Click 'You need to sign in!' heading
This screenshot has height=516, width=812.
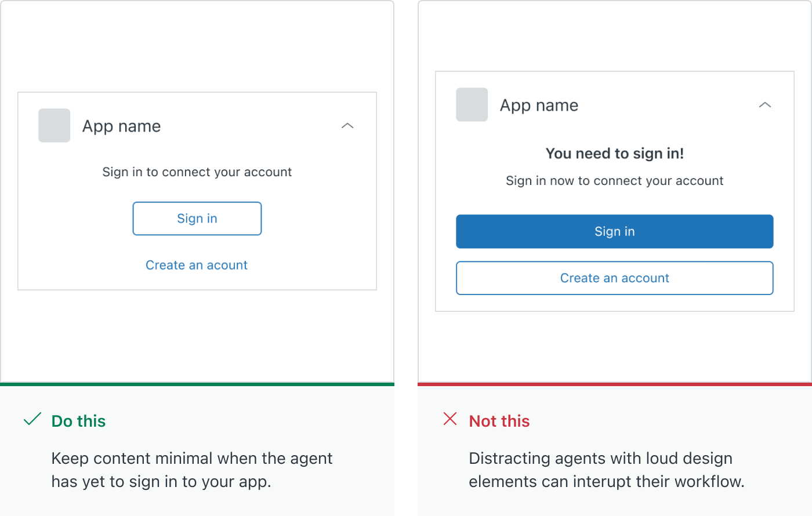point(615,153)
